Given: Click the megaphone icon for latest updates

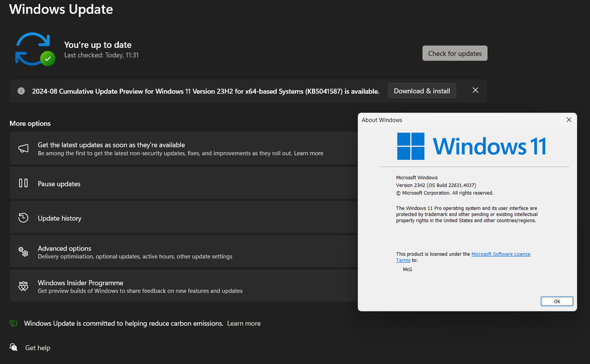Looking at the screenshot, I should 23,148.
